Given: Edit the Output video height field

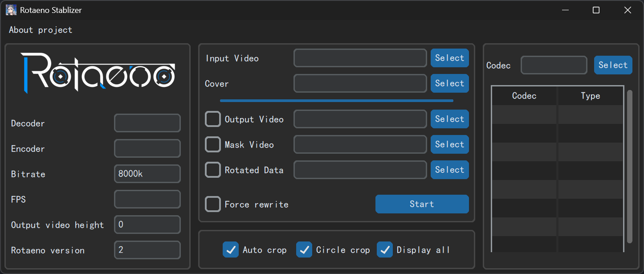Looking at the screenshot, I should pyautogui.click(x=147, y=225).
